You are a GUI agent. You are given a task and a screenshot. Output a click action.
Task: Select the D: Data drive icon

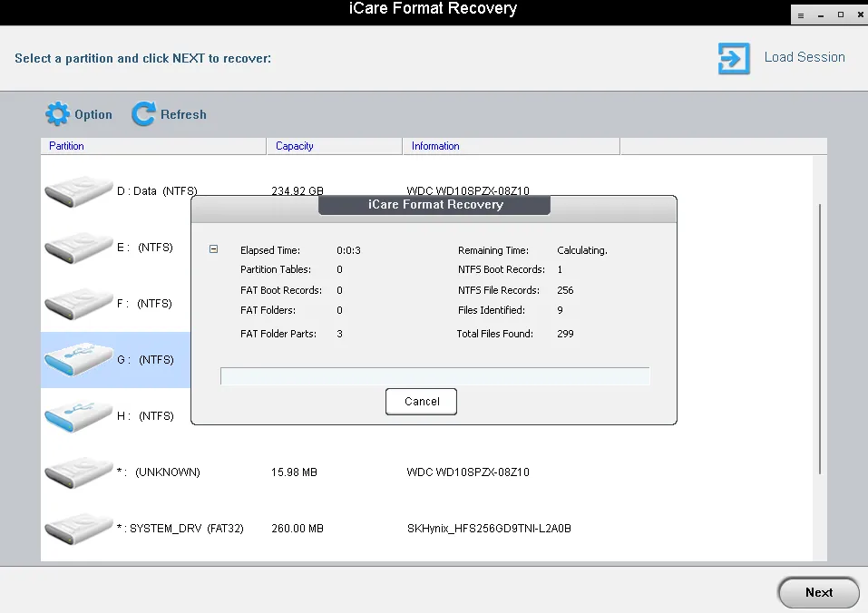point(78,191)
